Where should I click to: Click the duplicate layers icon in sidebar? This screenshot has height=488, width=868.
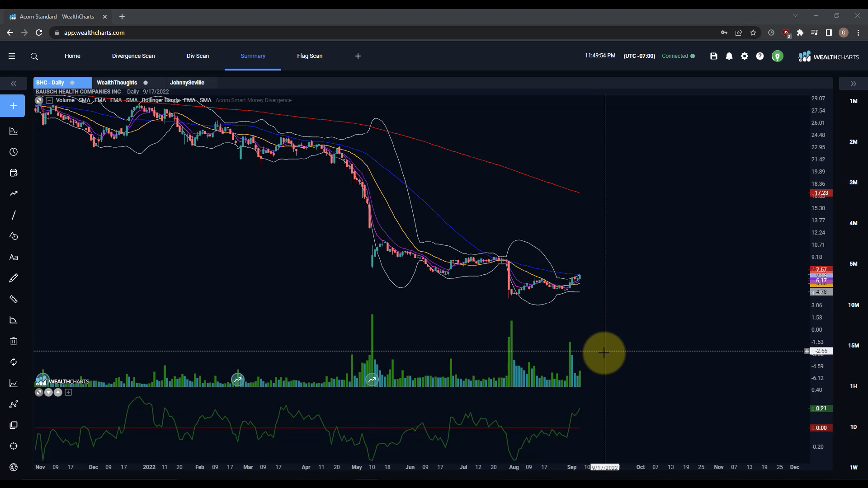click(14, 425)
